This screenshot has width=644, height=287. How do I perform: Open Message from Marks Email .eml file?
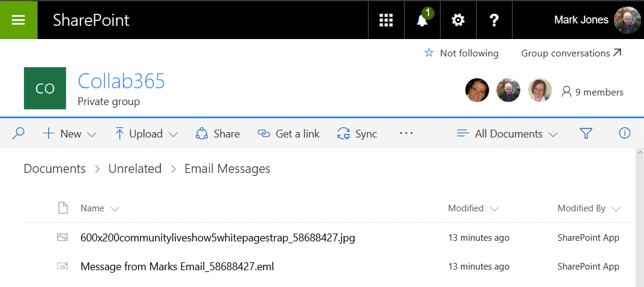(177, 267)
